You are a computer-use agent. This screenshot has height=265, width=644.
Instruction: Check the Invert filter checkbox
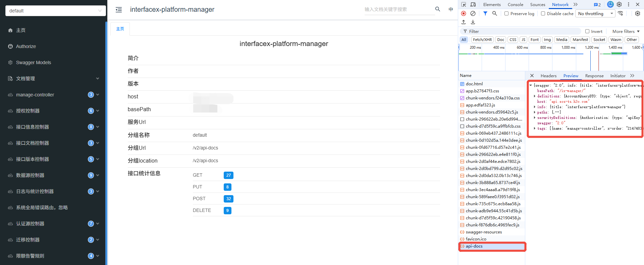tap(587, 31)
